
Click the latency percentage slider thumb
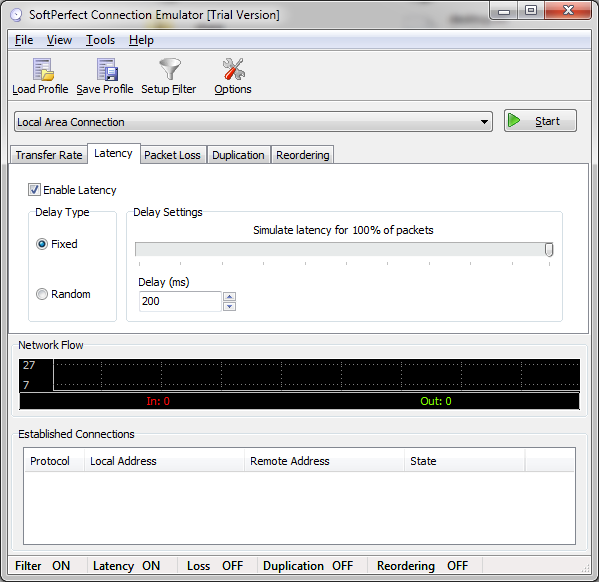coord(549,250)
